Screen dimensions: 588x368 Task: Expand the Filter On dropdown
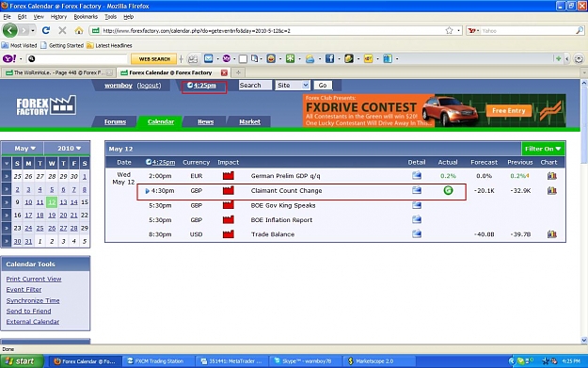(543, 149)
